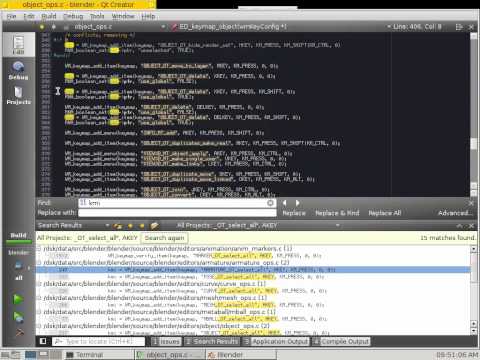Click the Search again button

coord(165,238)
